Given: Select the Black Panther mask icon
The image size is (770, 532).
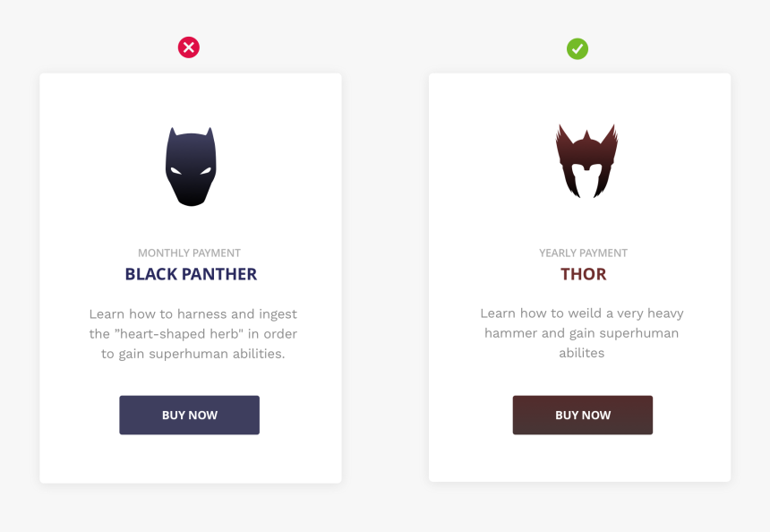Looking at the screenshot, I should [x=191, y=167].
